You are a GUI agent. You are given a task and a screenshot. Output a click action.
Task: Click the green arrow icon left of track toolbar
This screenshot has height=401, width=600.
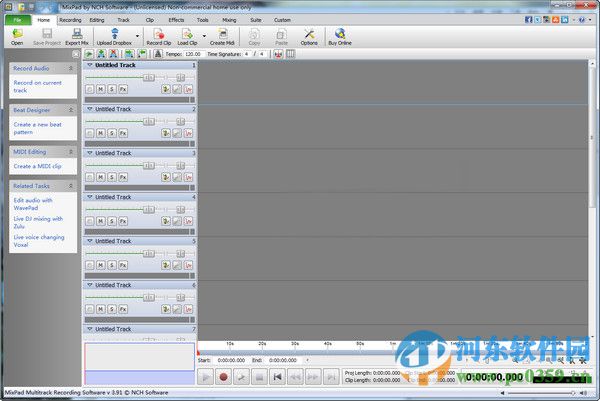pyautogui.click(x=89, y=54)
